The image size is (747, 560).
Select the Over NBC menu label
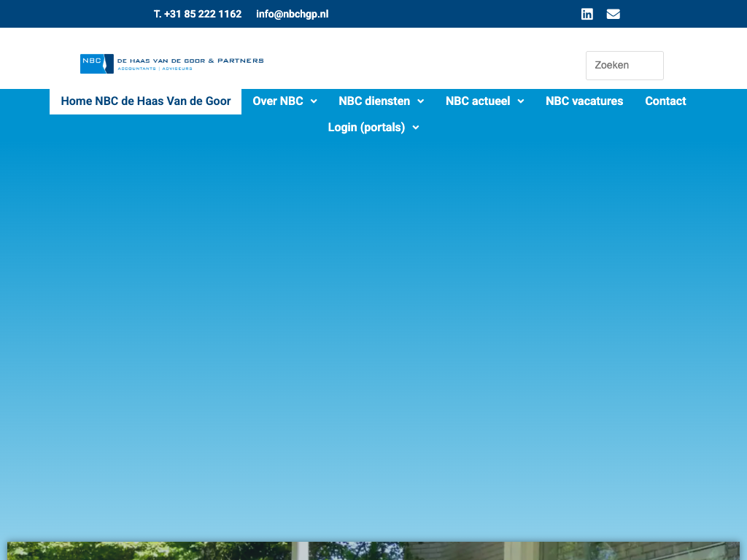coord(278,101)
